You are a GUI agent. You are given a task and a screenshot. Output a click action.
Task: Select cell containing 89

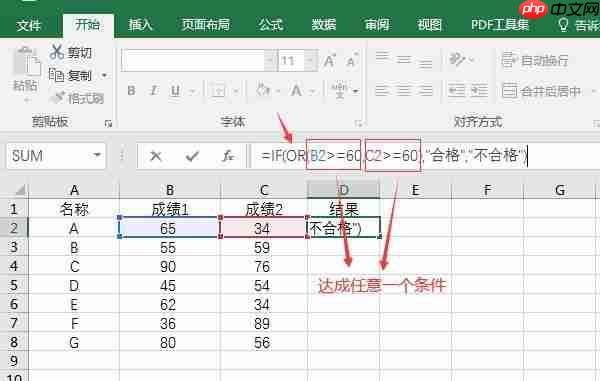click(264, 324)
